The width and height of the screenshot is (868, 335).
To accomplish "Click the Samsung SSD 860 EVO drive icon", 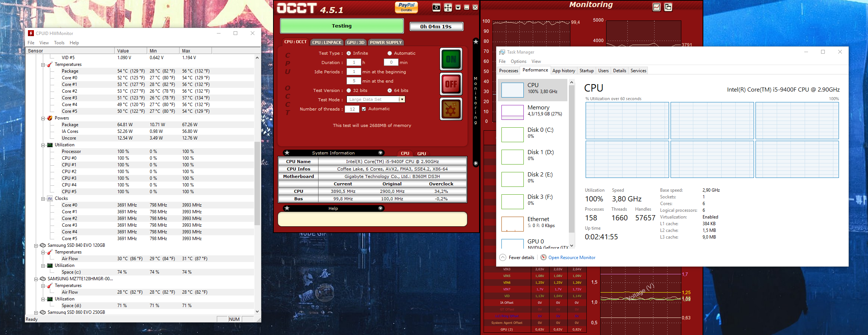I will click(42, 312).
